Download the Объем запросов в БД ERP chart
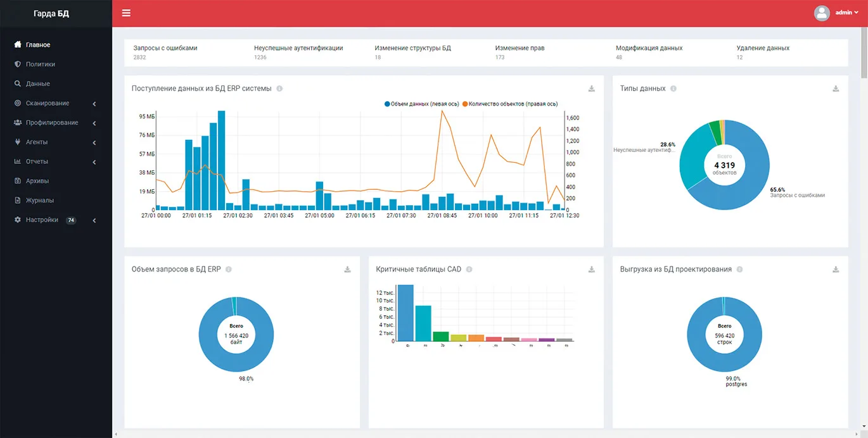The image size is (868, 438). (x=347, y=269)
